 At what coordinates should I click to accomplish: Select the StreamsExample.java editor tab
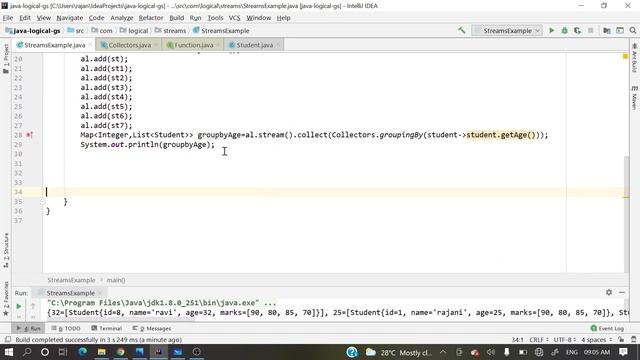(54, 45)
